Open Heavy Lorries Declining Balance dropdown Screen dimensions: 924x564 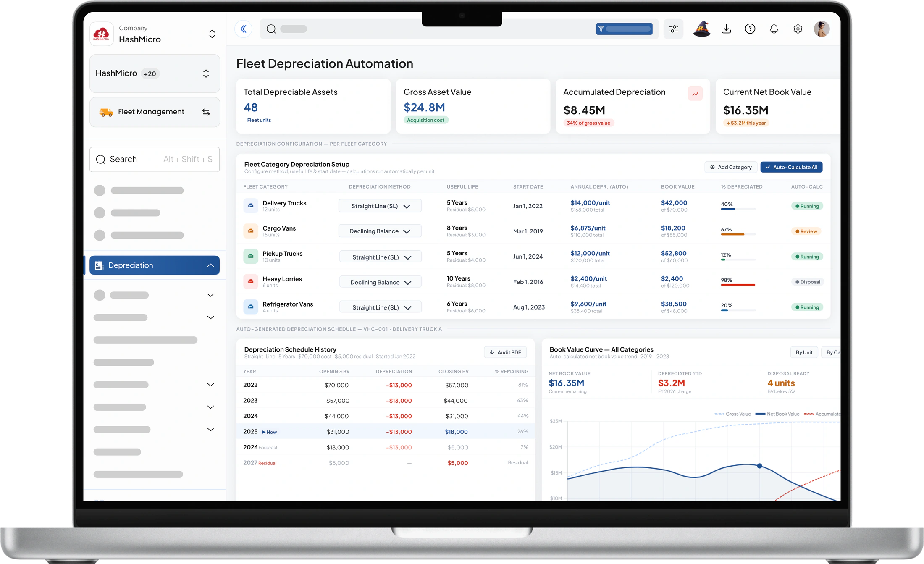(381, 282)
